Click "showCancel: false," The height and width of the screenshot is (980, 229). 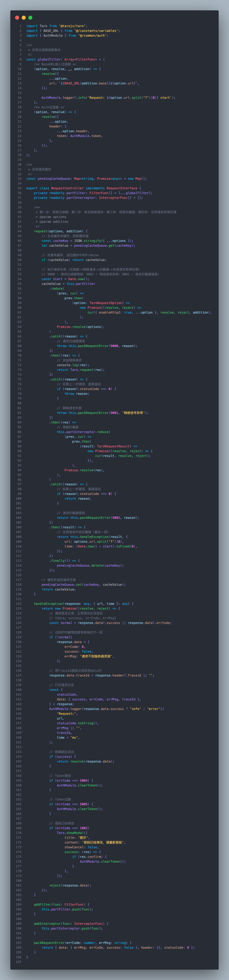tap(82, 847)
